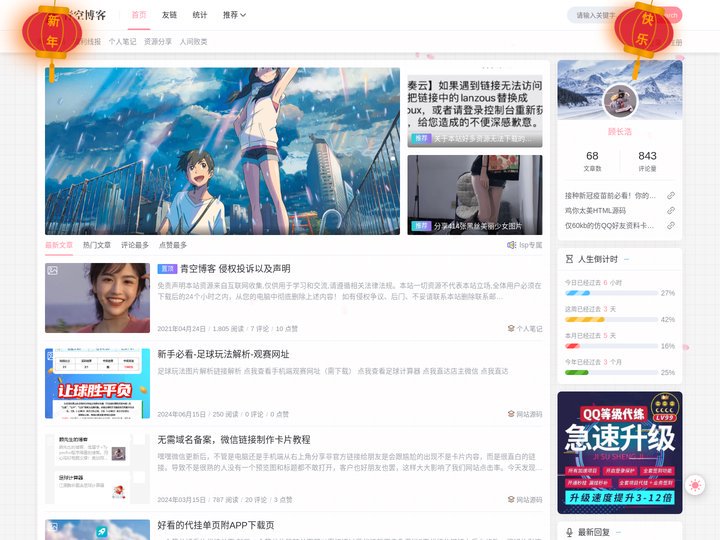
Task: Open sidebar link 鸡你太美HTML源码
Action: tap(596, 211)
